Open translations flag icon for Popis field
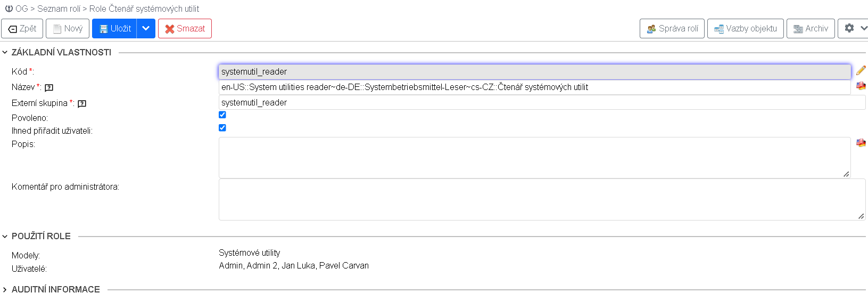Image resolution: width=868 pixels, height=301 pixels. point(861,143)
